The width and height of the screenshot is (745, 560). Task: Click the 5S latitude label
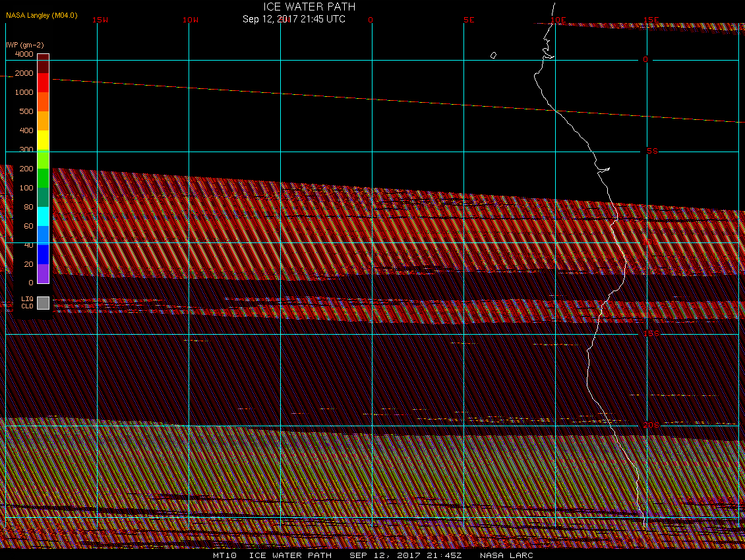(651, 151)
